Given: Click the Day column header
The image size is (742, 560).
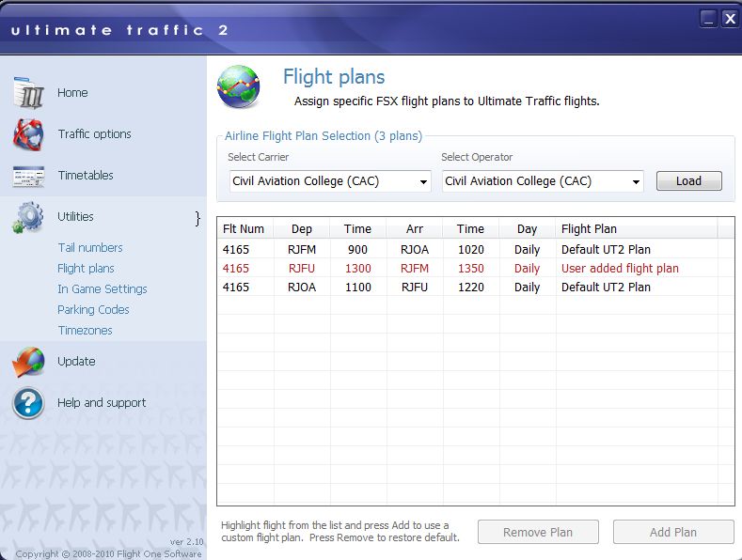Looking at the screenshot, I should 528,229.
